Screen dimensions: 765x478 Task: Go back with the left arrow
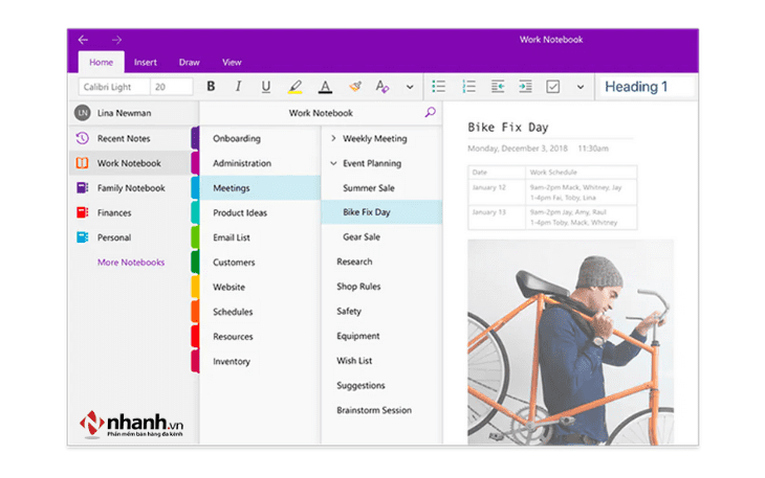83,40
